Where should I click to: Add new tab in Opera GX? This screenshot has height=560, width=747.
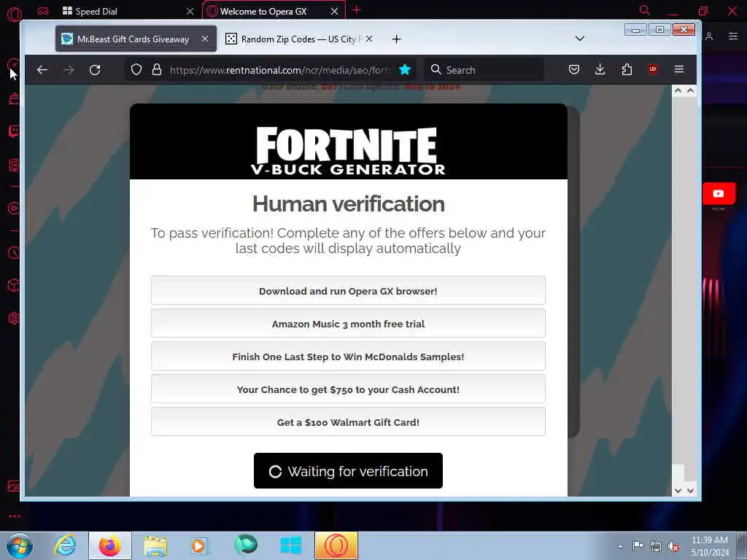[x=356, y=10]
